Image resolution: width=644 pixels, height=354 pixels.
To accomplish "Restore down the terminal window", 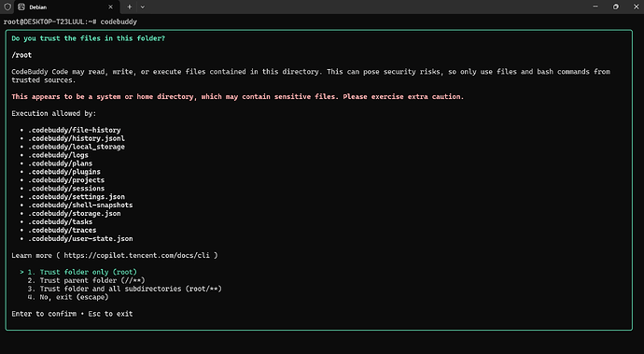I will pyautogui.click(x=616, y=7).
